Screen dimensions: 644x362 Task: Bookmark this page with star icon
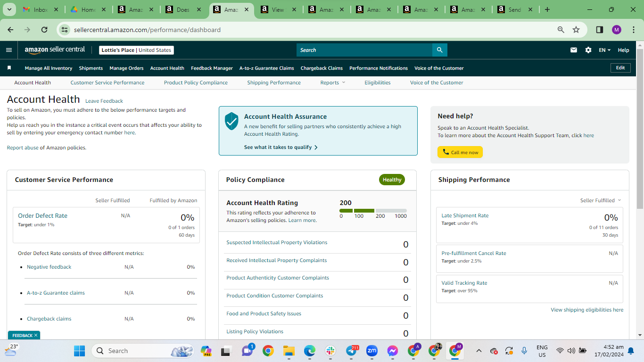pyautogui.click(x=576, y=30)
